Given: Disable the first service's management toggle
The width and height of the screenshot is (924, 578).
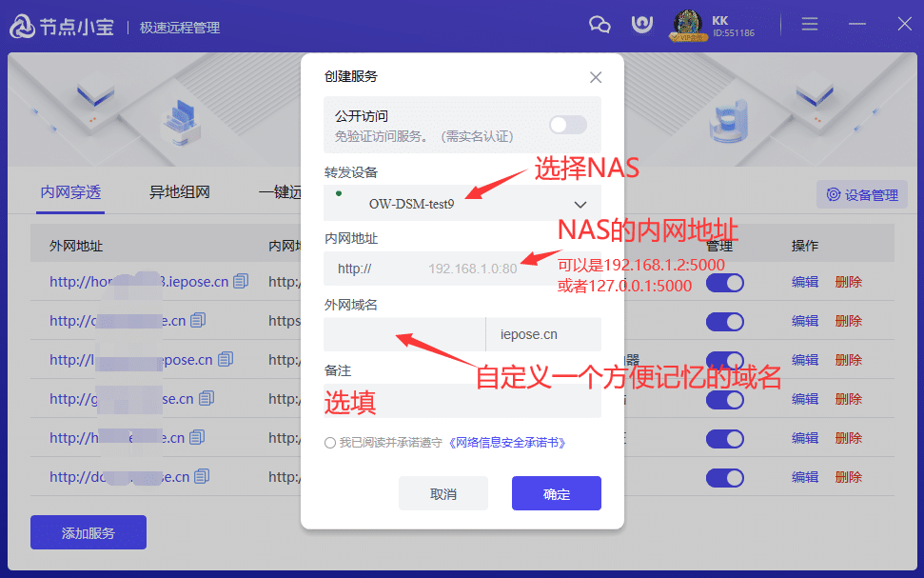Looking at the screenshot, I should click(x=725, y=283).
